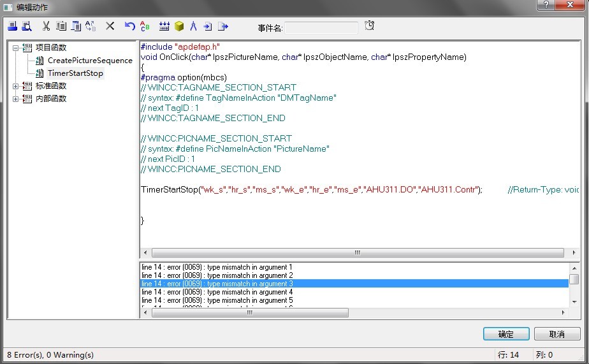This screenshot has height=364, width=589.
Task: Select error line for argument 1 mismatch
Action: [217, 267]
